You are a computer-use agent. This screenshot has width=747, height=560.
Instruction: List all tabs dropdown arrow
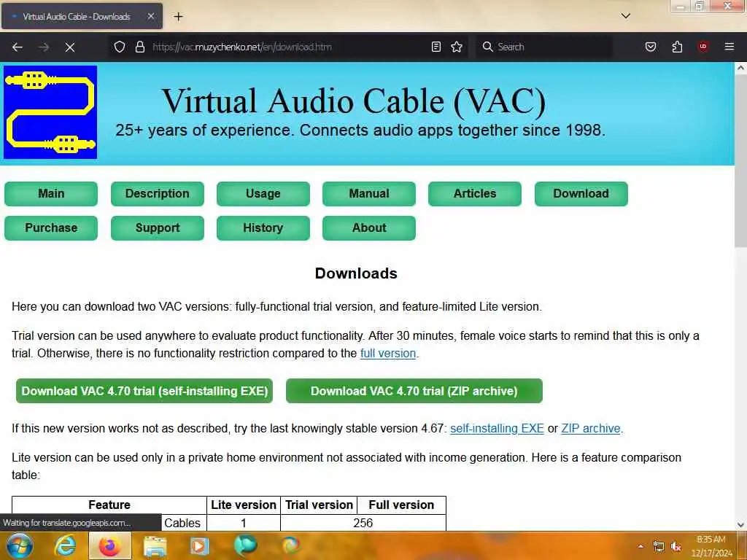coord(626,16)
